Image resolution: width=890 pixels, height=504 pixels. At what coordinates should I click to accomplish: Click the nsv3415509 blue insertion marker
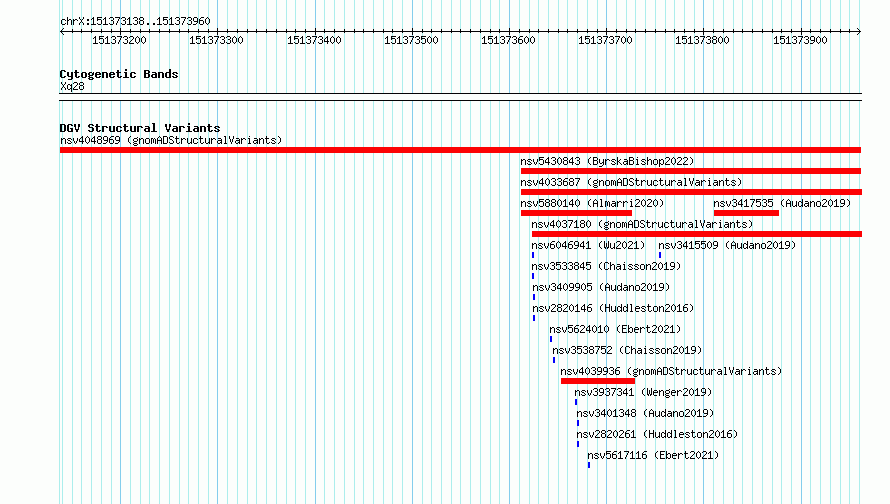tap(660, 255)
